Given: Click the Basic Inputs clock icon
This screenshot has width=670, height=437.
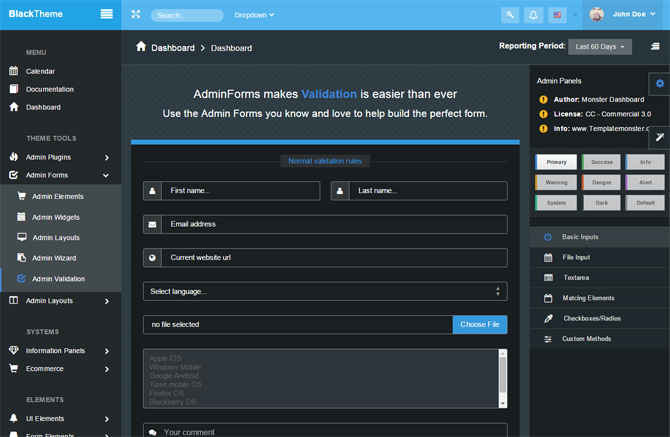Looking at the screenshot, I should pos(548,237).
